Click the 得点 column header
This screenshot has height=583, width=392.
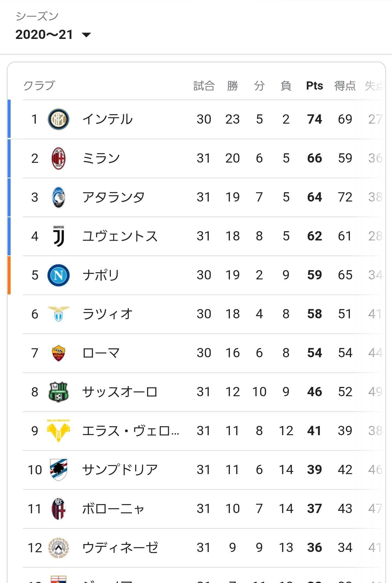pyautogui.click(x=345, y=86)
